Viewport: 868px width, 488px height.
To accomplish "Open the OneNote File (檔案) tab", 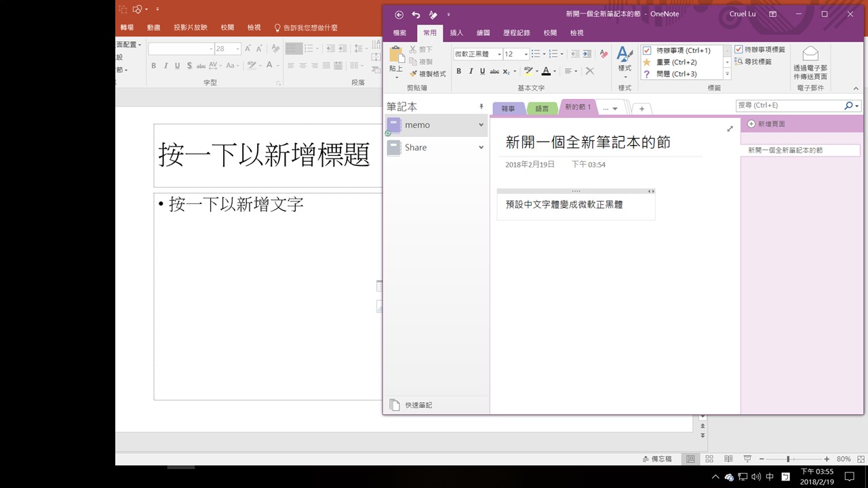I will pos(400,33).
